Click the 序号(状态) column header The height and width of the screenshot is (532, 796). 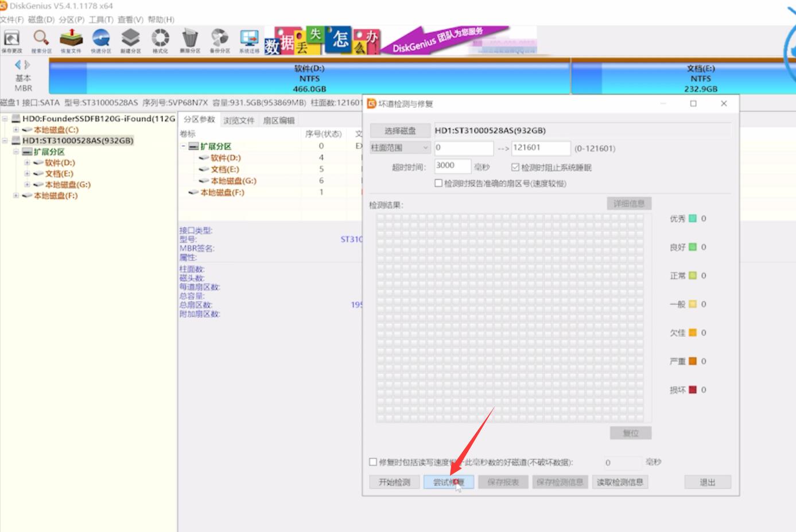324,134
